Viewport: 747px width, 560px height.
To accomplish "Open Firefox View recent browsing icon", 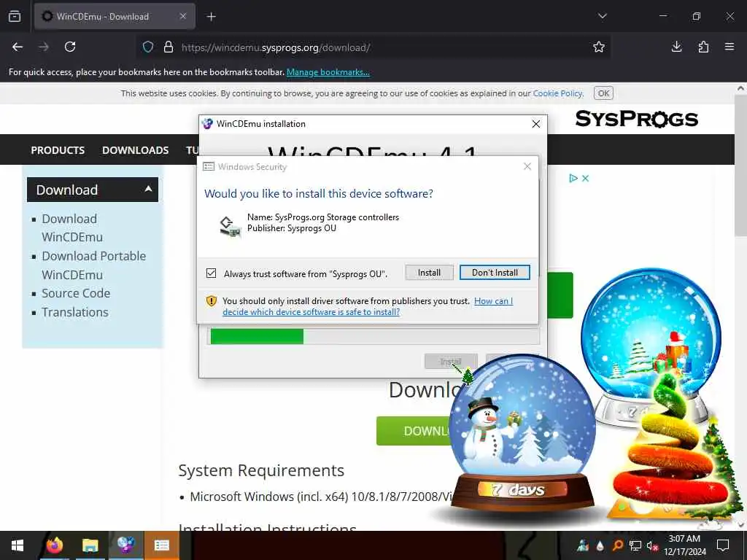I will point(15,16).
